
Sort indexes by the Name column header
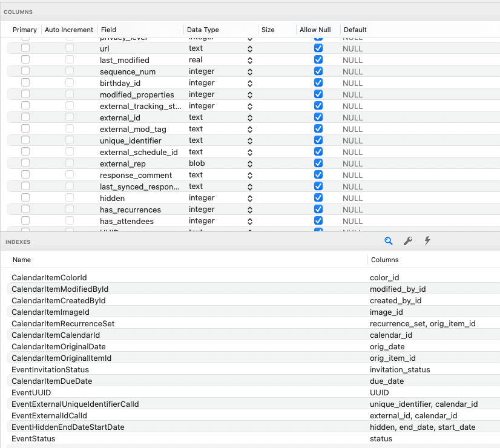tap(22, 260)
